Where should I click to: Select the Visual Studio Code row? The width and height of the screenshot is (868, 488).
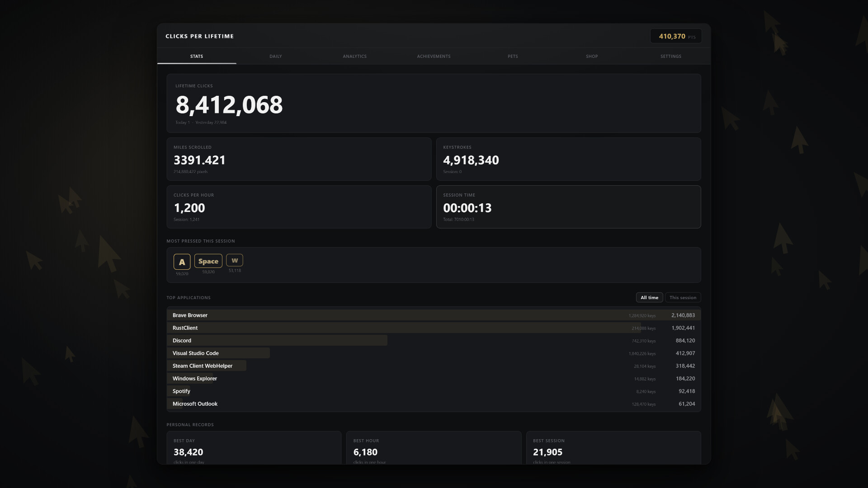(x=434, y=353)
